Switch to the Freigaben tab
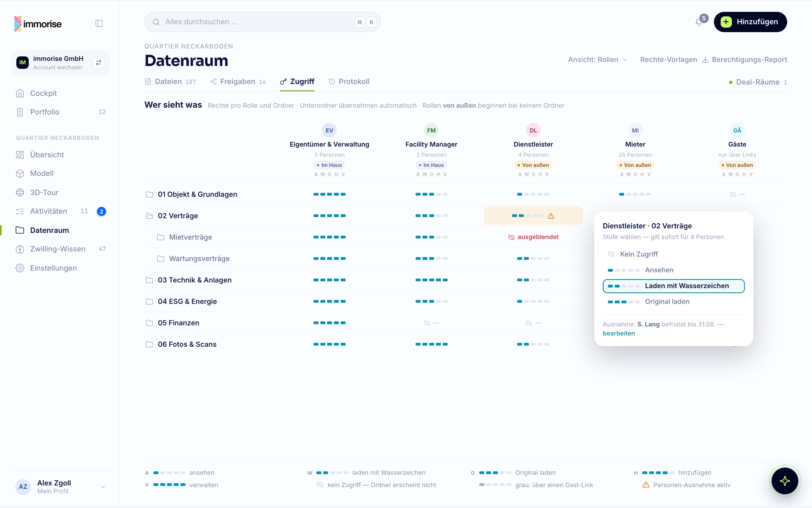Screen dimensions: 812x508 click(x=238, y=82)
